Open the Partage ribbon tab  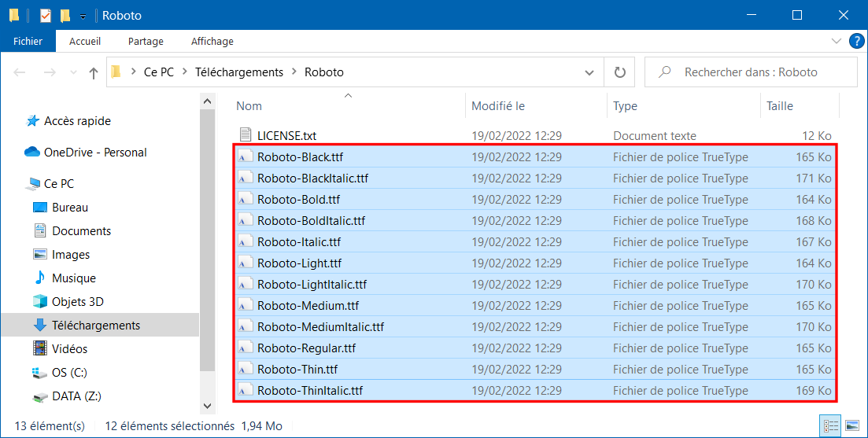[x=146, y=41]
